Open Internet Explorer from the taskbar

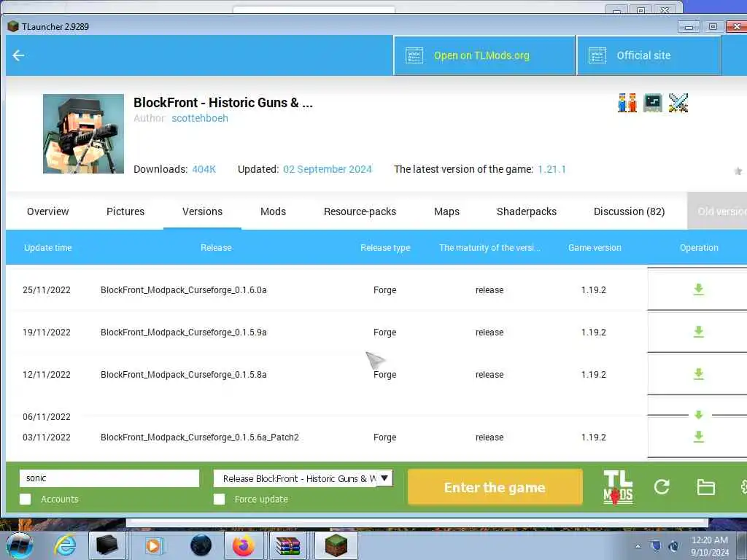click(x=65, y=545)
